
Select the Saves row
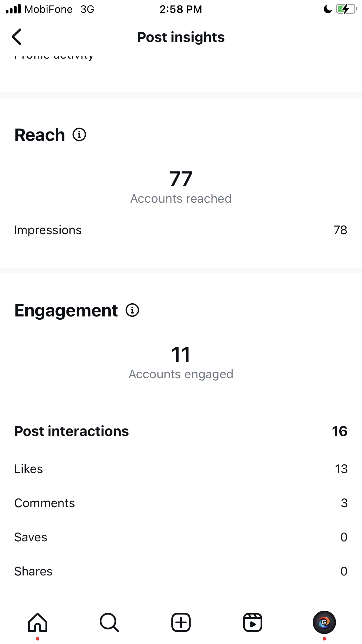pos(181,537)
